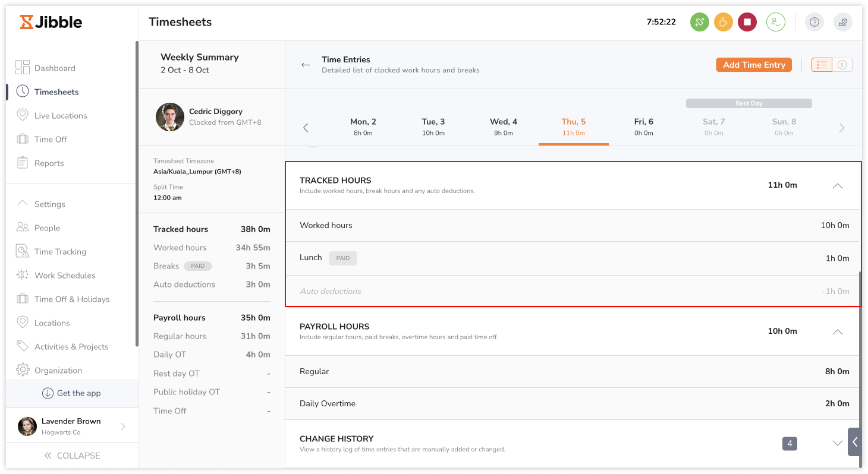
Task: Clock out using the red stop icon
Action: click(x=747, y=21)
